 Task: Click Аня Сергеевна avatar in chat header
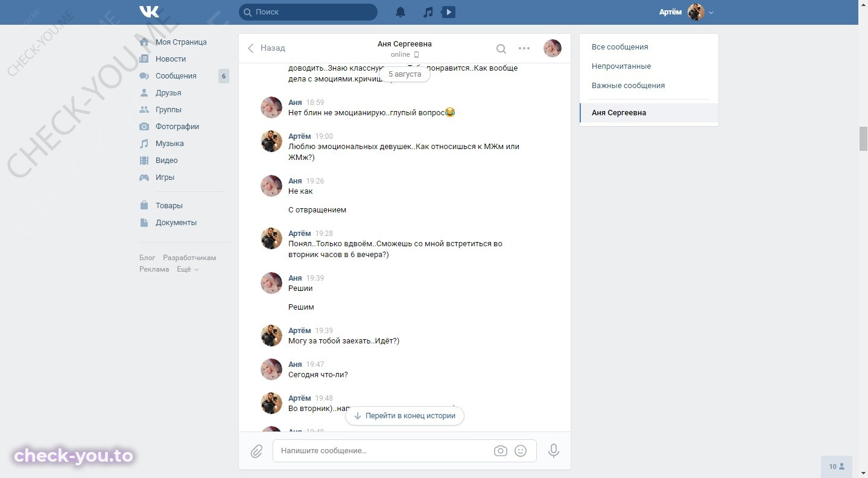[553, 48]
